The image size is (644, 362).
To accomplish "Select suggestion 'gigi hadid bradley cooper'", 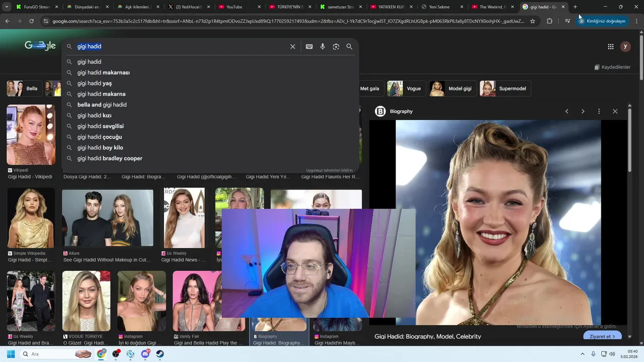I will click(210, 158).
